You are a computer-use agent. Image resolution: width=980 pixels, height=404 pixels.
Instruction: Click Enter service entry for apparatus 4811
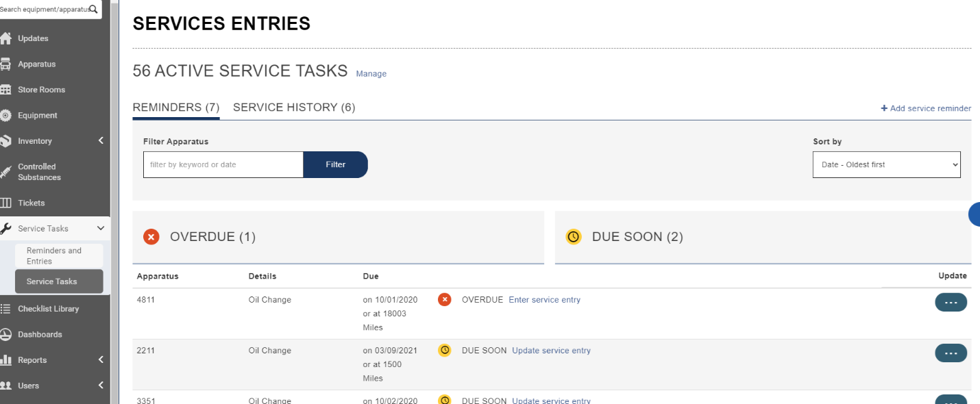(544, 300)
